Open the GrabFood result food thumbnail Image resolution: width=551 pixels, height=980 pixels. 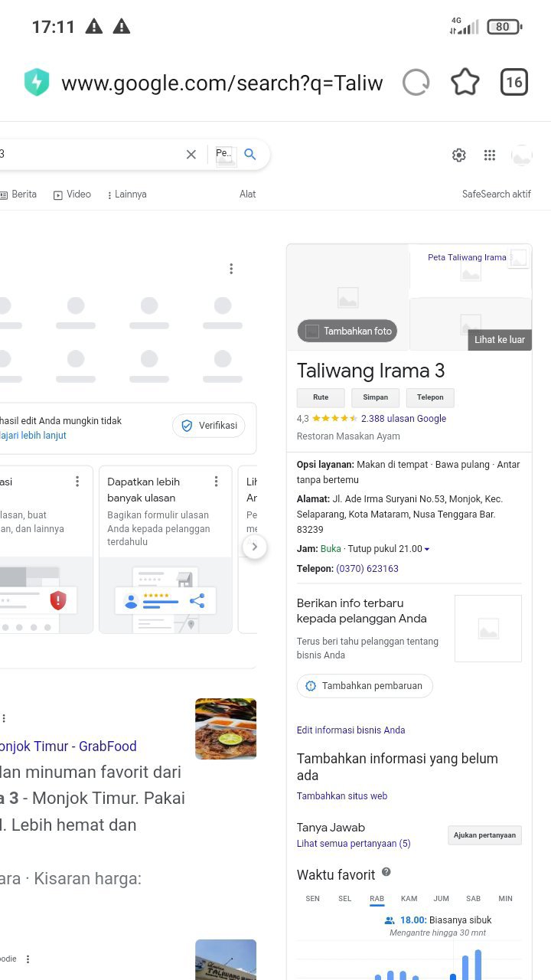(x=226, y=729)
